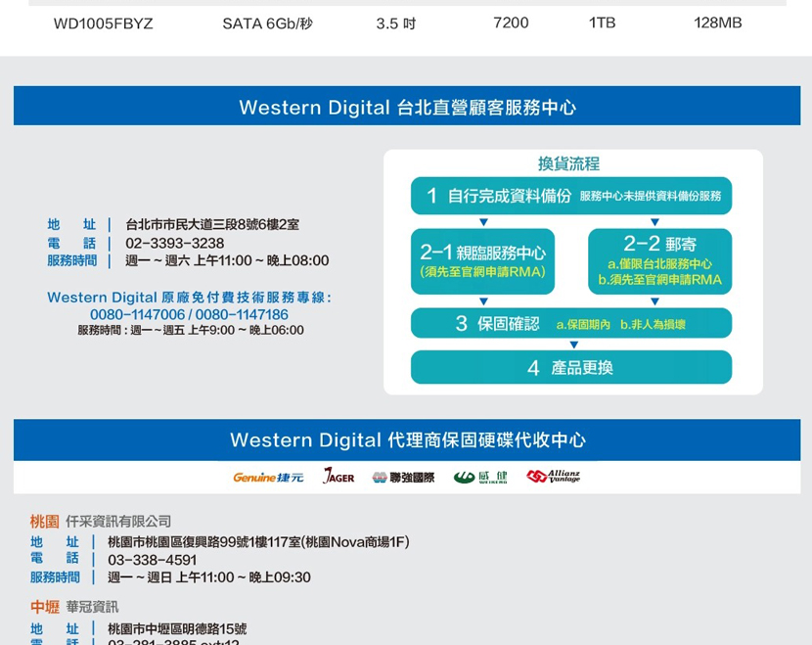Click step 4 產品更換 box
This screenshot has height=645, width=812.
571,367
